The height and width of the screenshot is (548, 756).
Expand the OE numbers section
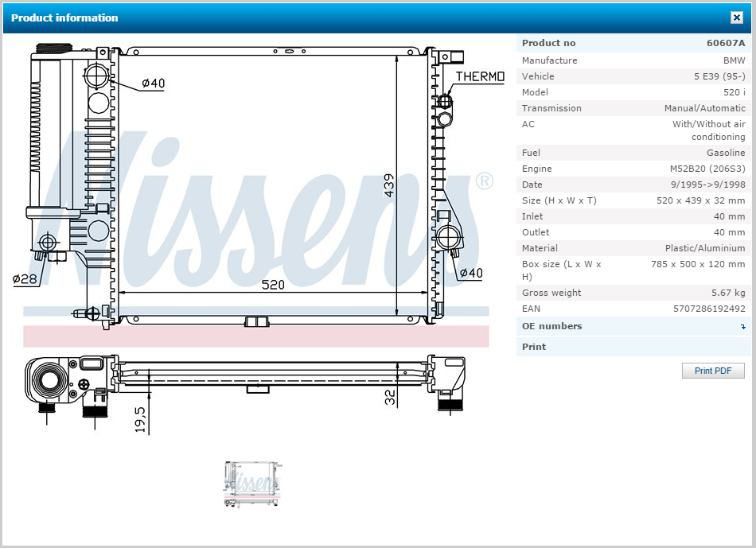(x=633, y=326)
